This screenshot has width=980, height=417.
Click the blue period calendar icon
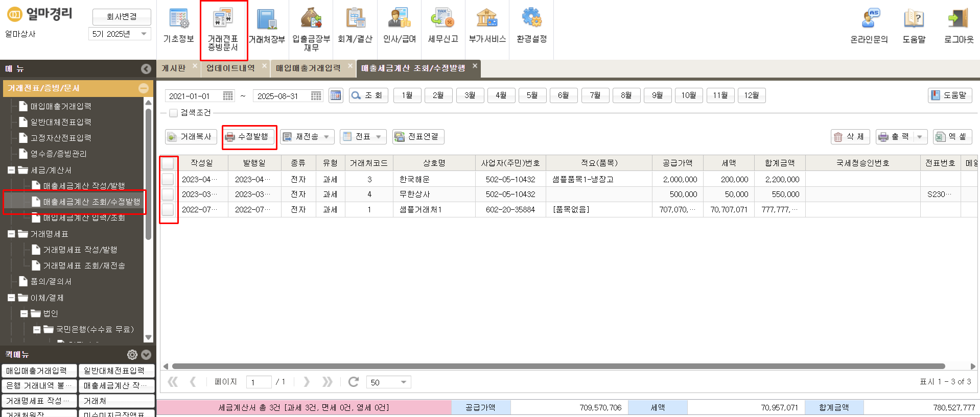(x=336, y=95)
